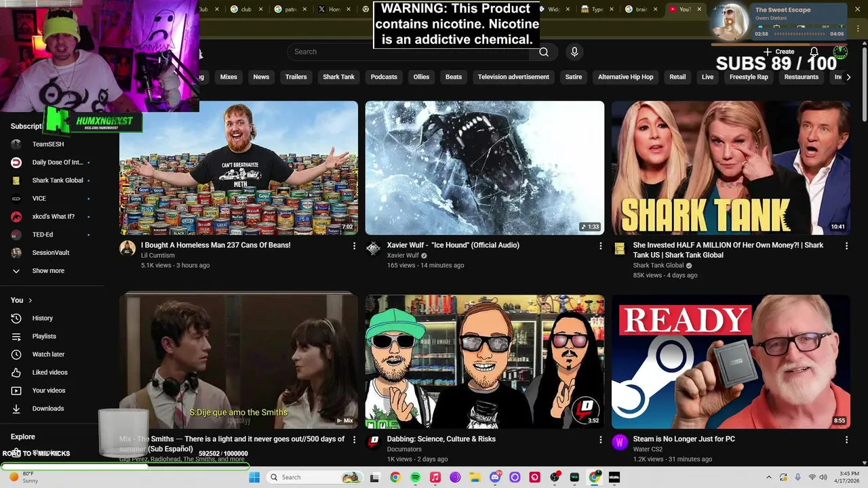868x488 pixels.
Task: Open options menu for Dabbing video
Action: tap(600, 440)
